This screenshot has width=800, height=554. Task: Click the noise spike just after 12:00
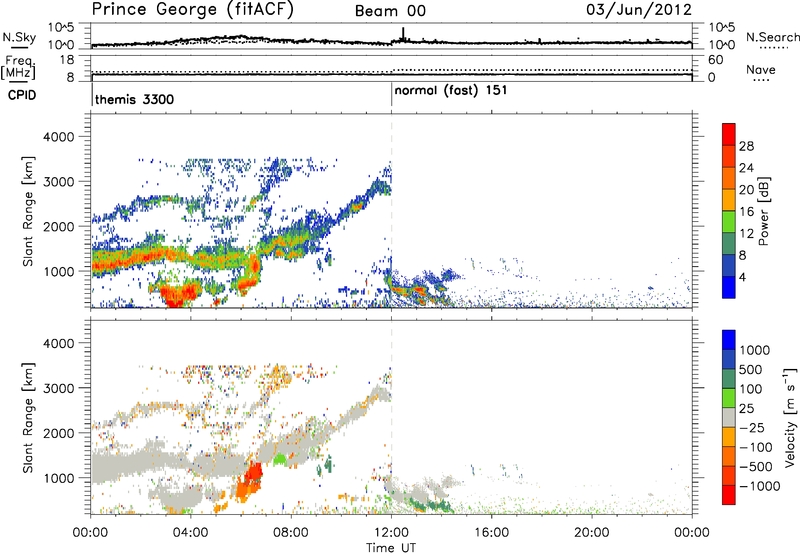[x=403, y=34]
